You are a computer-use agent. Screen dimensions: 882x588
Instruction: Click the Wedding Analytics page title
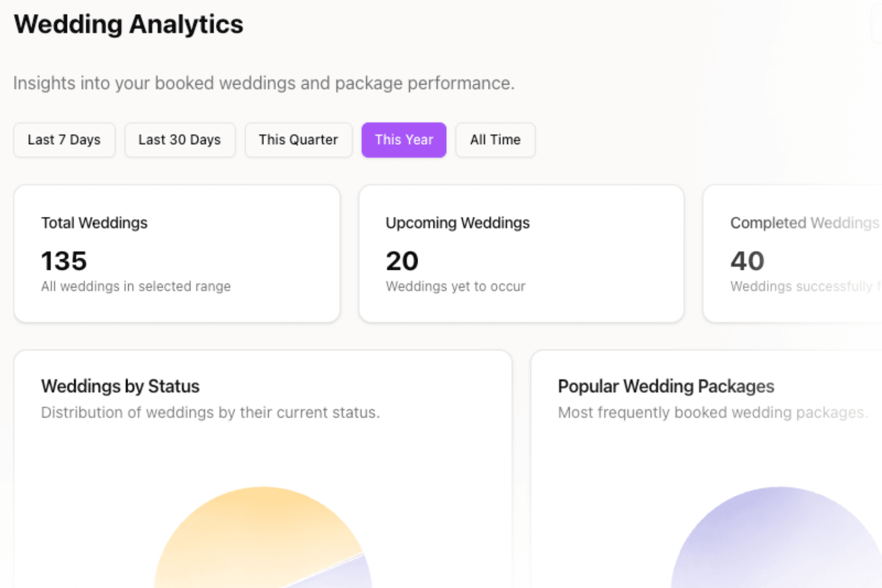pyautogui.click(x=129, y=25)
